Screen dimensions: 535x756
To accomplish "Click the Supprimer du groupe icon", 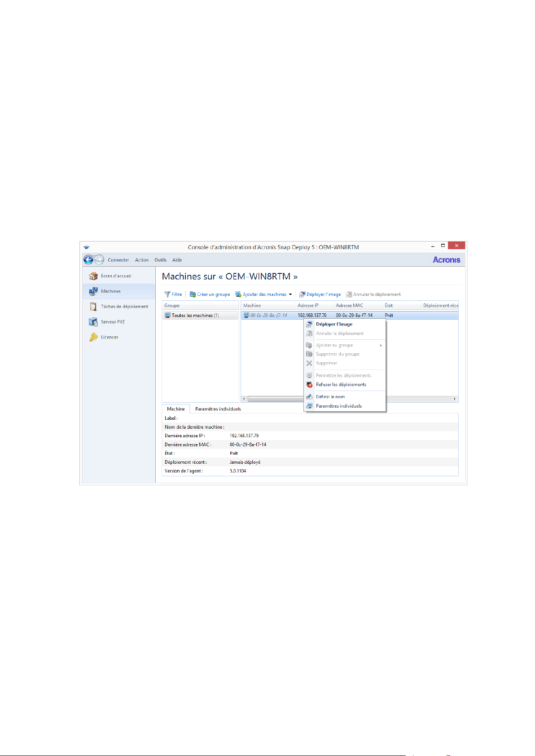I will click(x=309, y=354).
